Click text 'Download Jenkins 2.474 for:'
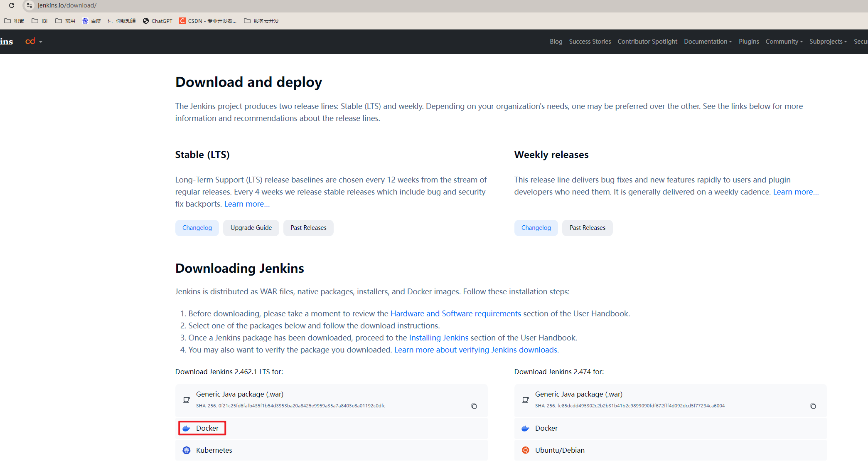This screenshot has height=461, width=868. tap(559, 372)
